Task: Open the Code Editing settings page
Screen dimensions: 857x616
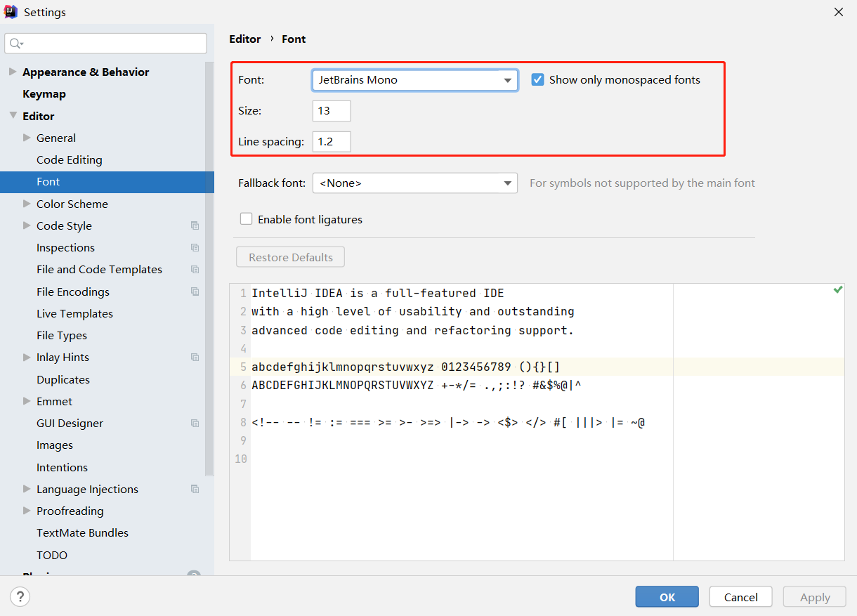Action: coord(70,160)
